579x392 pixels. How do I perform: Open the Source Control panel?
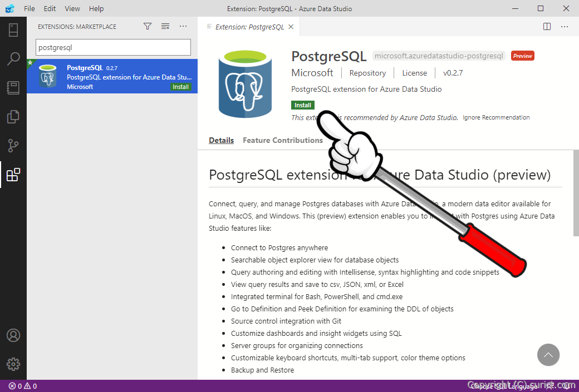point(13,146)
